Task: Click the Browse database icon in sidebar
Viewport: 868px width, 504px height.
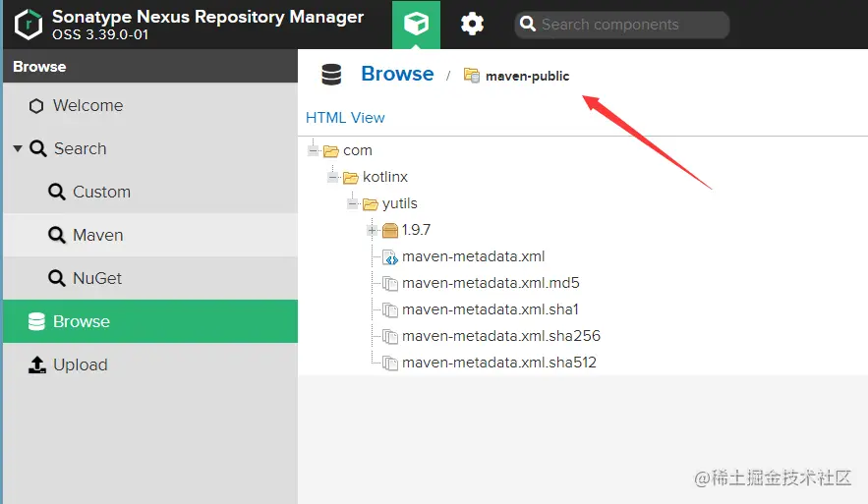Action: (x=36, y=321)
